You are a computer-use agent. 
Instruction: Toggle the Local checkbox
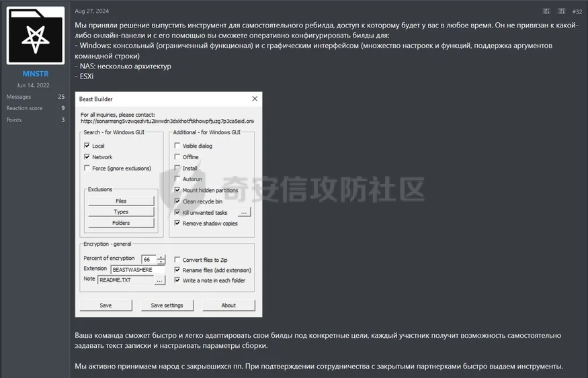tap(87, 146)
